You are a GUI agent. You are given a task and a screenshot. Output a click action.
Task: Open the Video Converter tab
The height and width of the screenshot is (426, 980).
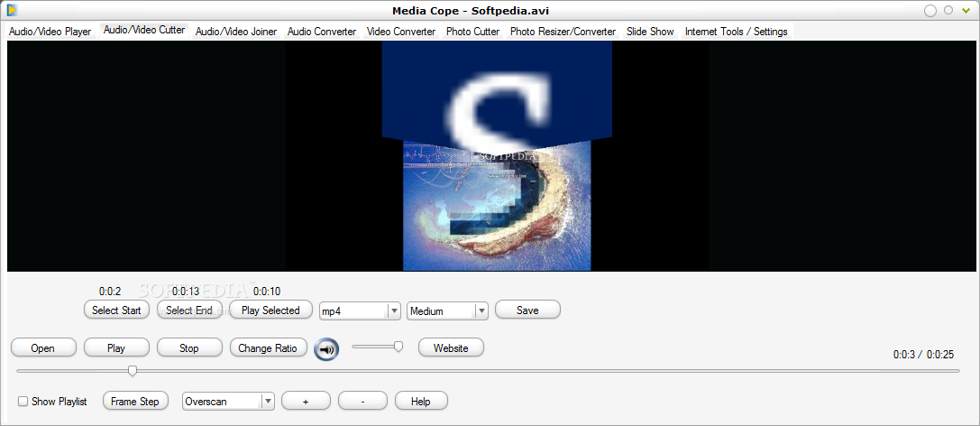click(x=401, y=32)
